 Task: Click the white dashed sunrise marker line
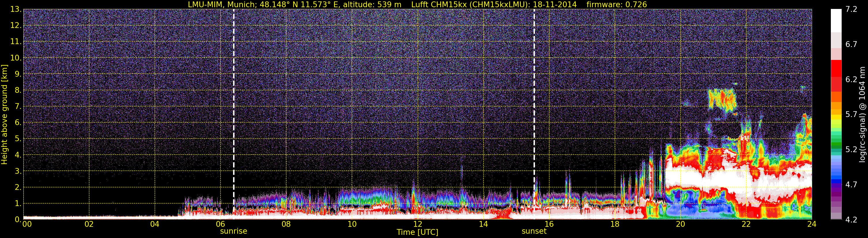(x=234, y=114)
